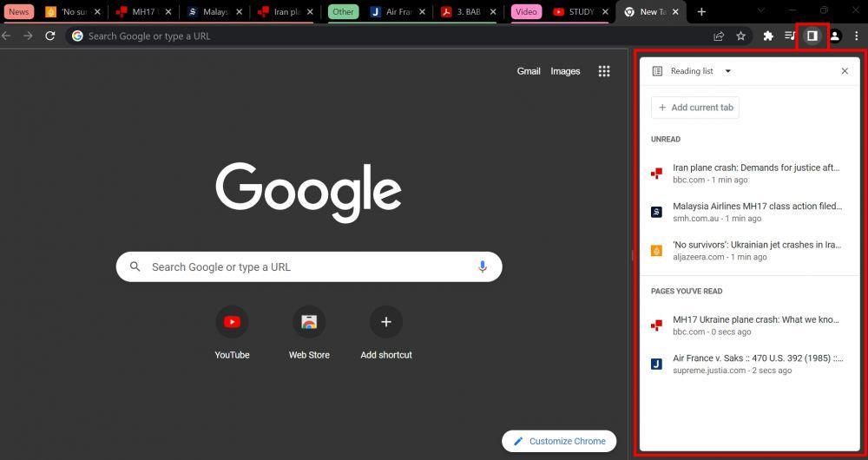Open the media control icon
This screenshot has height=460, width=868.
[x=790, y=36]
